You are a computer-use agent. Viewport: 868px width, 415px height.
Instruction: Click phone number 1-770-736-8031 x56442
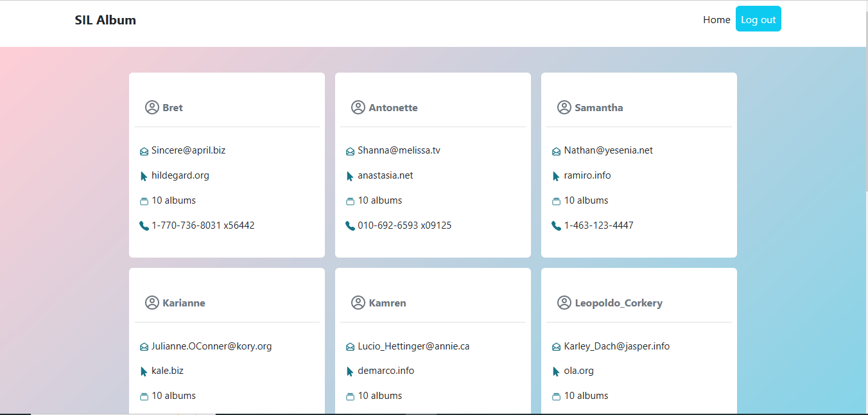click(203, 225)
